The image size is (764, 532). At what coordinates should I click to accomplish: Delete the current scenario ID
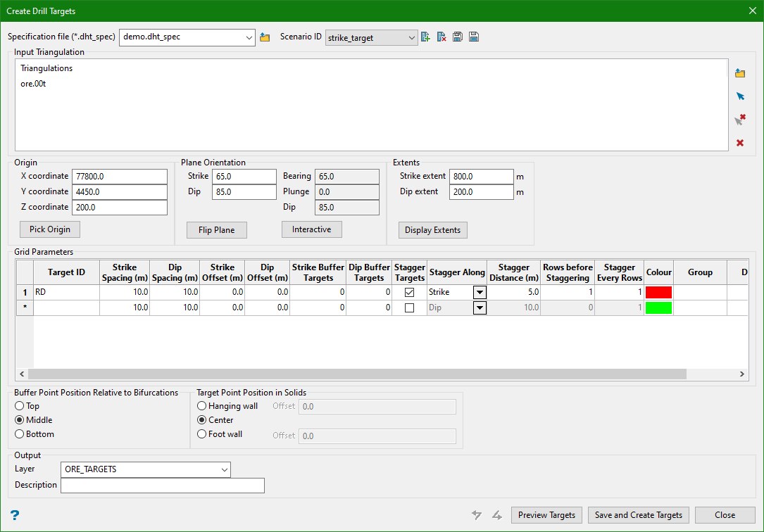click(x=442, y=37)
